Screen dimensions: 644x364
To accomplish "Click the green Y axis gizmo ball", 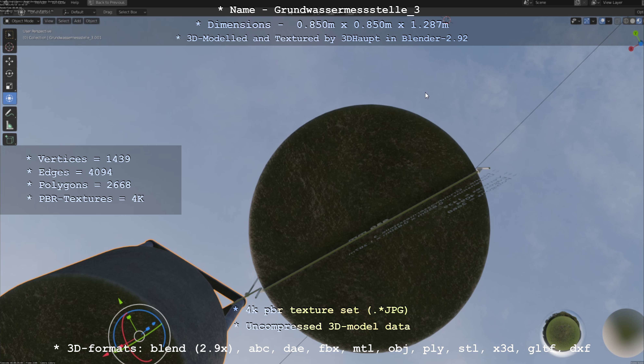I will click(636, 33).
